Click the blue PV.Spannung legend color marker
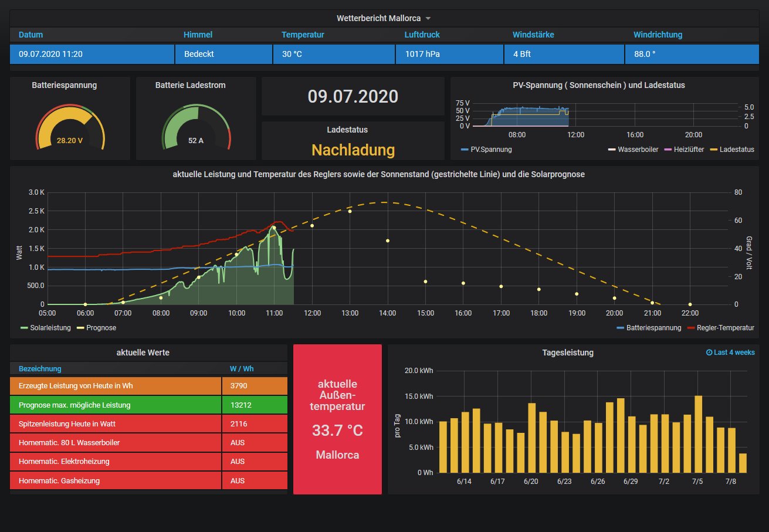This screenshot has height=532, width=769. pyautogui.click(x=465, y=150)
